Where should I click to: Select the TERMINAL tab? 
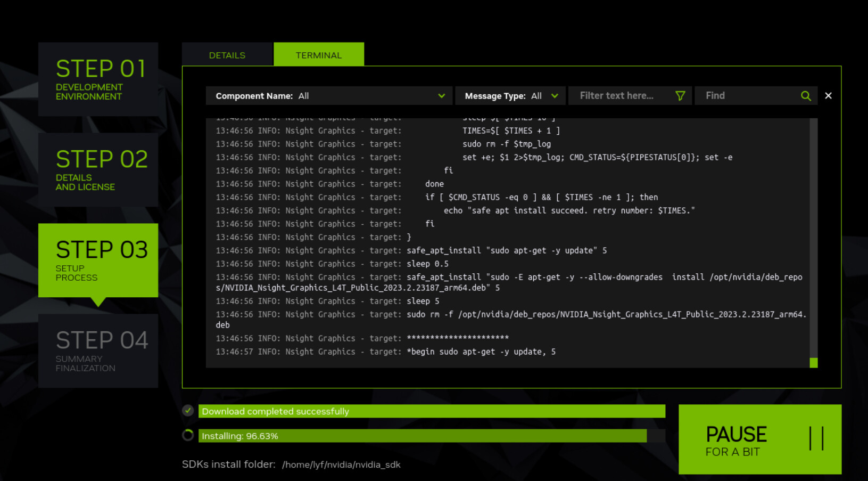coord(319,55)
